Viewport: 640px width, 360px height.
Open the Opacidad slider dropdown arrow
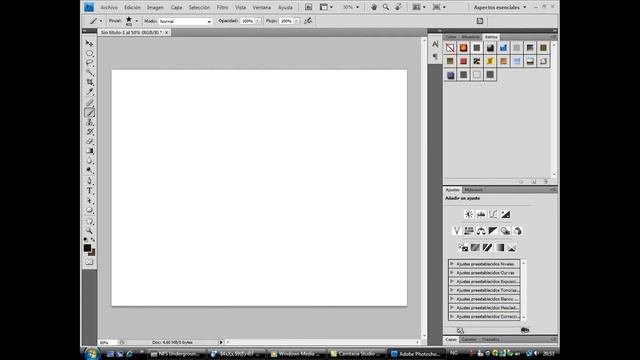point(258,21)
